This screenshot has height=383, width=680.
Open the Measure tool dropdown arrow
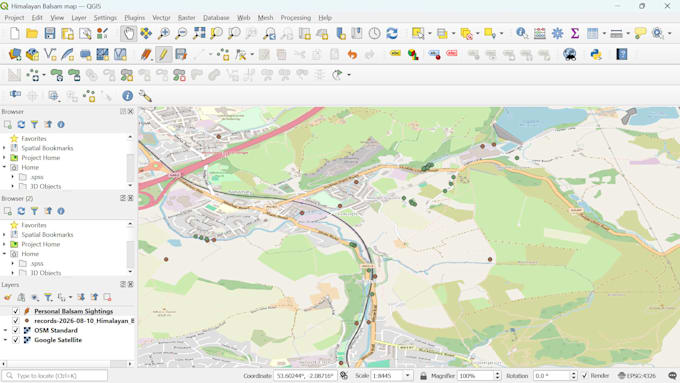tap(628, 33)
